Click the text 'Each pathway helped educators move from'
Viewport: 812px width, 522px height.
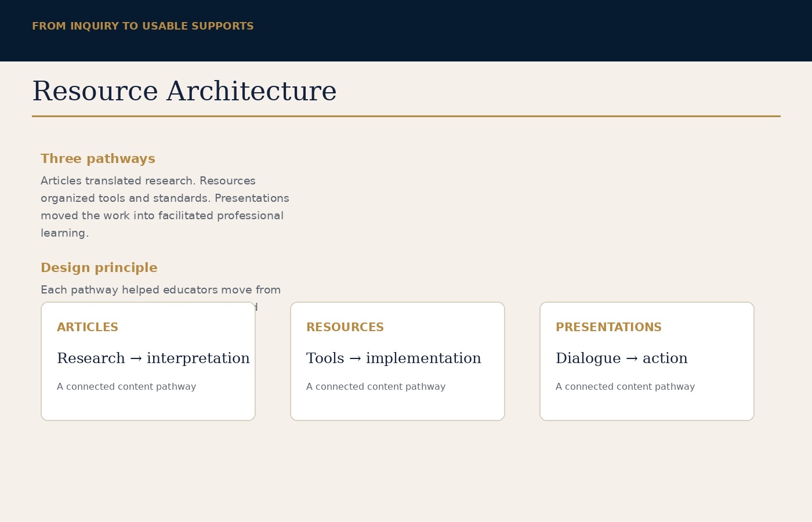(161, 290)
